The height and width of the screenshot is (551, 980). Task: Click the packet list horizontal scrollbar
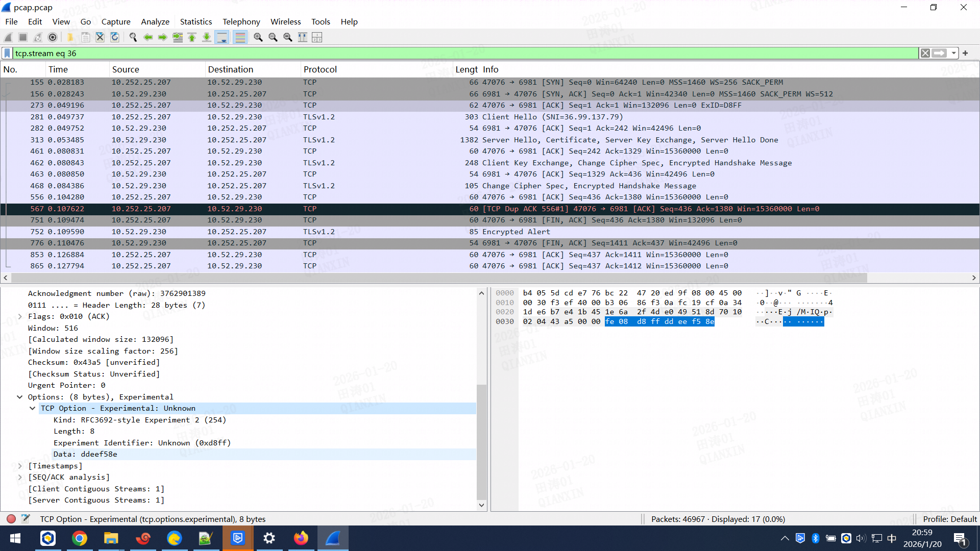pos(439,278)
